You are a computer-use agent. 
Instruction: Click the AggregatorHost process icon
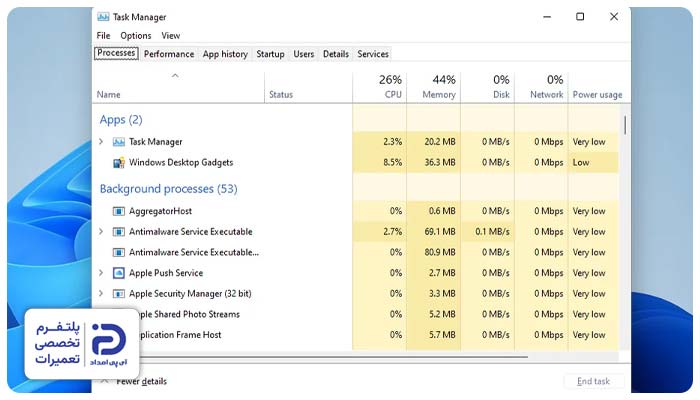tap(118, 211)
